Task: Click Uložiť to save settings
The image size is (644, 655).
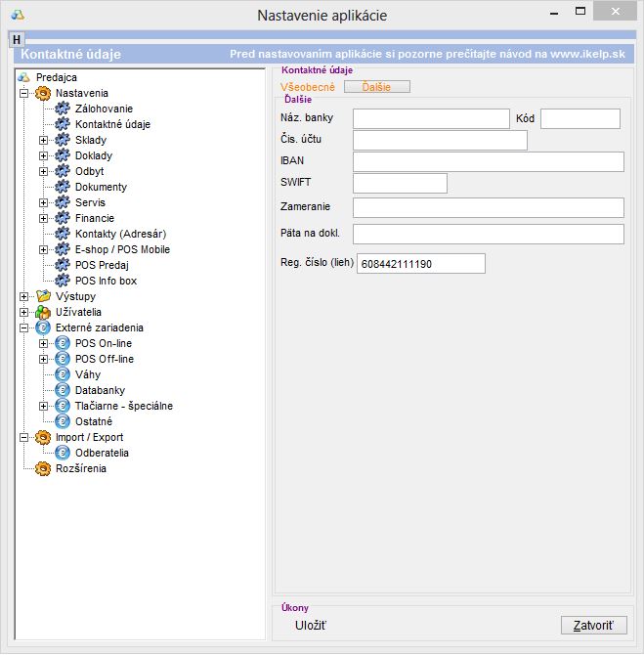Action: (x=311, y=625)
